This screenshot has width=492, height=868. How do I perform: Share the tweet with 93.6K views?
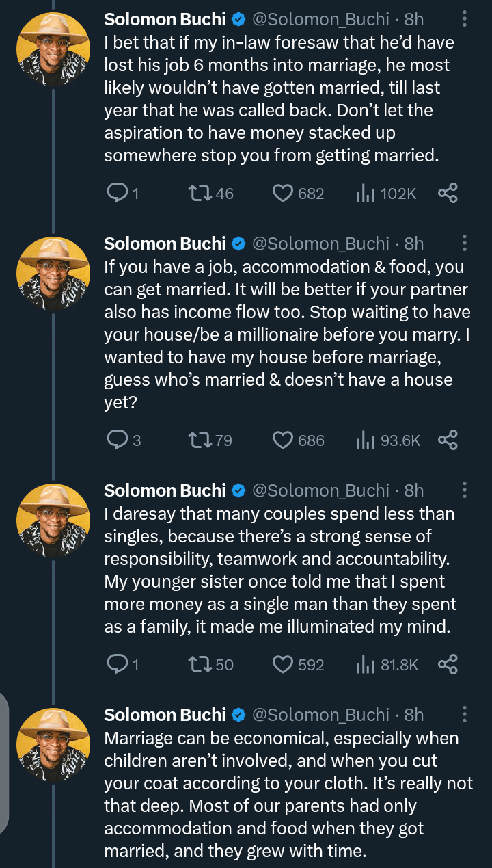tap(448, 440)
